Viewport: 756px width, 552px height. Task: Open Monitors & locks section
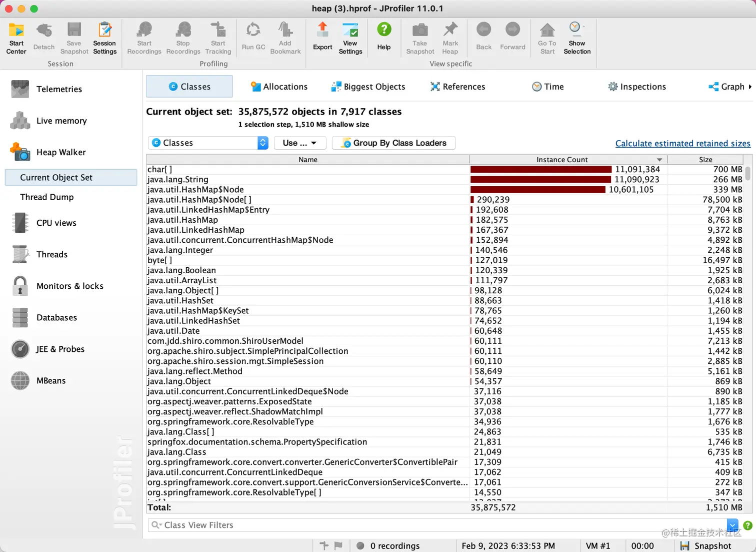[71, 286]
